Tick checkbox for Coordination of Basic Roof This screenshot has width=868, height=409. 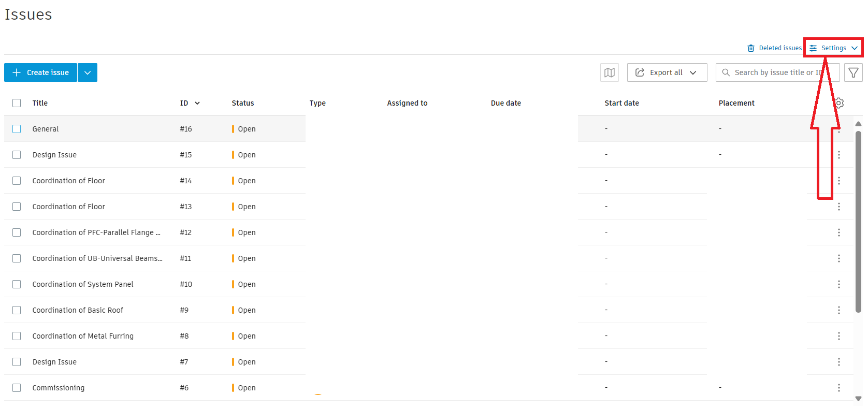click(17, 310)
